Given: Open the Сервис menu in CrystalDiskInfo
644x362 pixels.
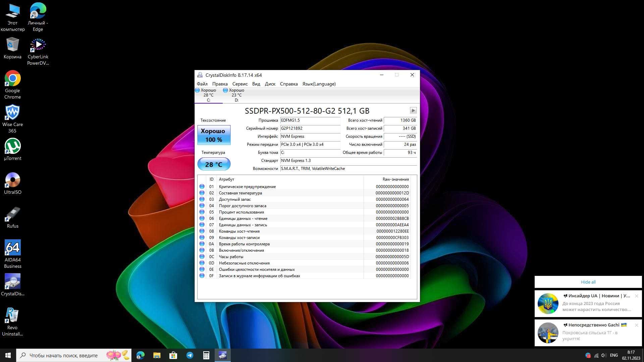Looking at the screenshot, I should coord(240,83).
